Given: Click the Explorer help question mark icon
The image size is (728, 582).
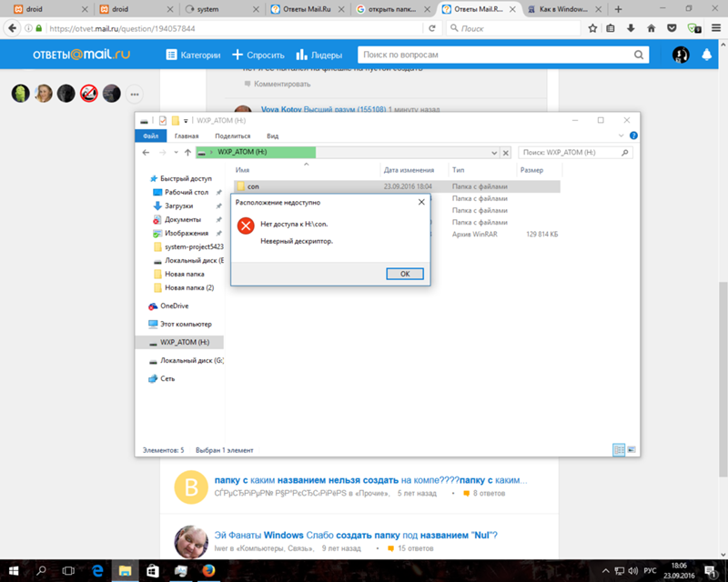Looking at the screenshot, I should 633,135.
